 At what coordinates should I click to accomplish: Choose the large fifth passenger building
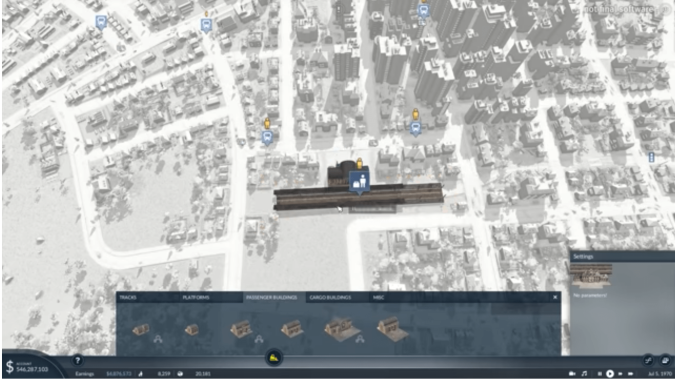(x=341, y=328)
